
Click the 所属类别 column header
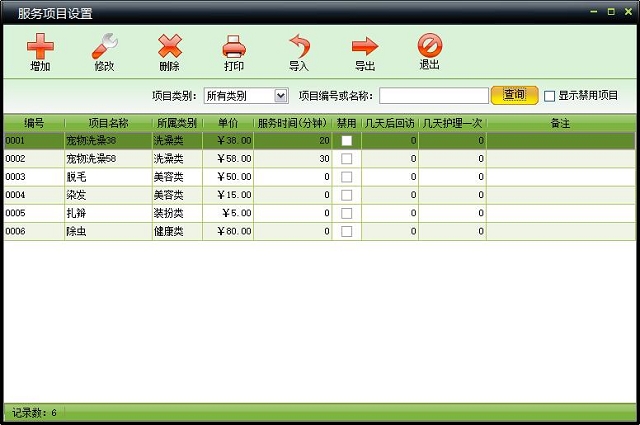tap(177, 123)
